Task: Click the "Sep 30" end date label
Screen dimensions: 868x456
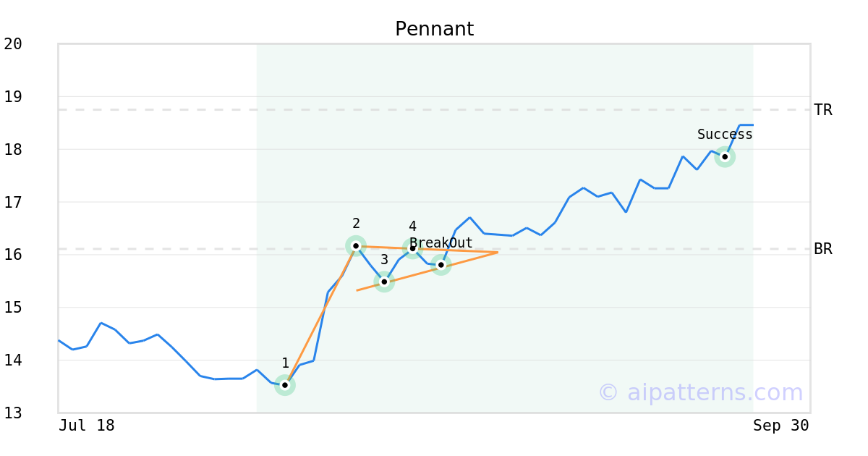Action: (x=780, y=426)
